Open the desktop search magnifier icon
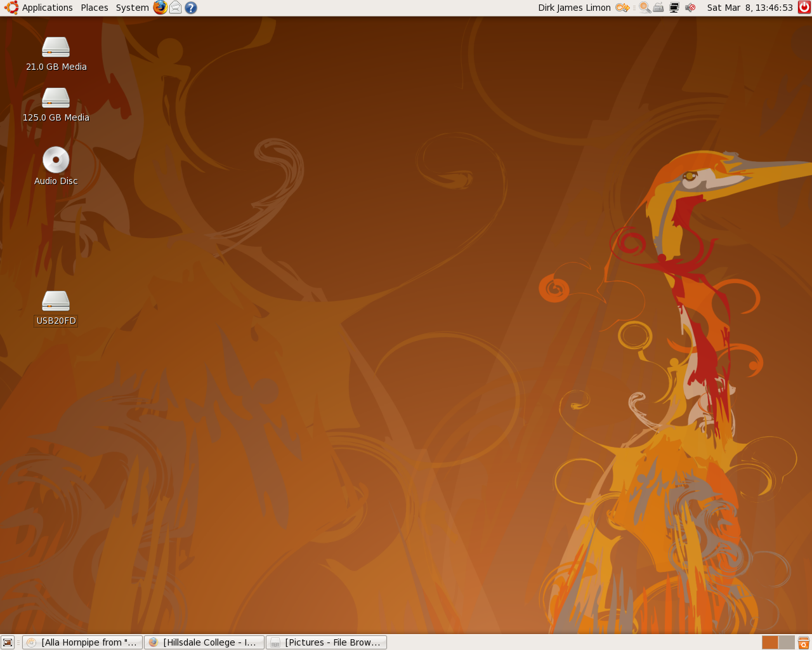The height and width of the screenshot is (650, 812). (x=645, y=8)
